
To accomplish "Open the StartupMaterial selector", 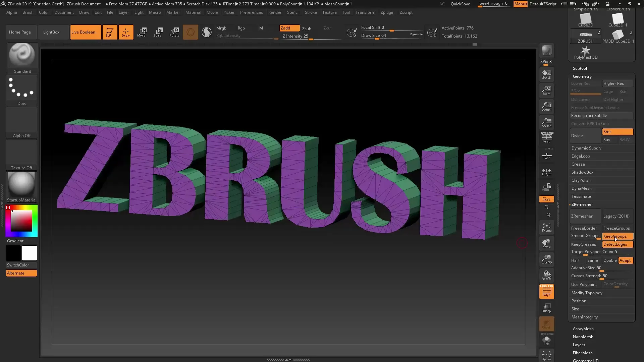I will click(22, 187).
